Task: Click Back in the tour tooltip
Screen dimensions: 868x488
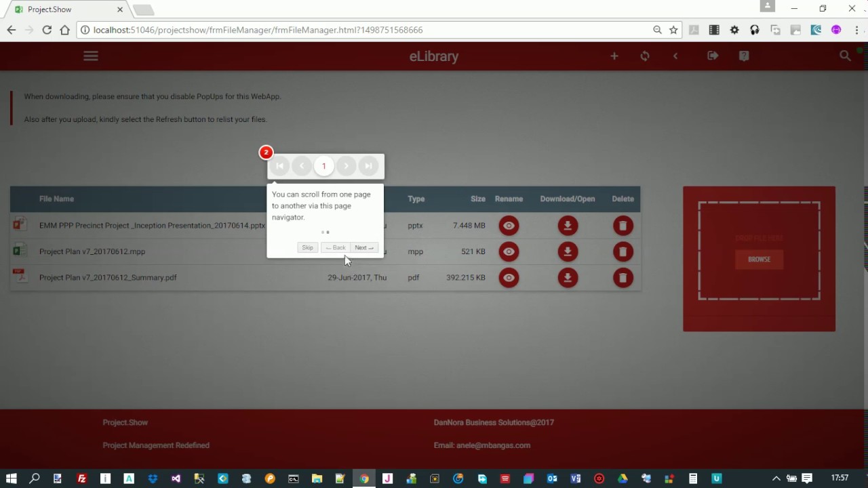Action: [x=336, y=248]
